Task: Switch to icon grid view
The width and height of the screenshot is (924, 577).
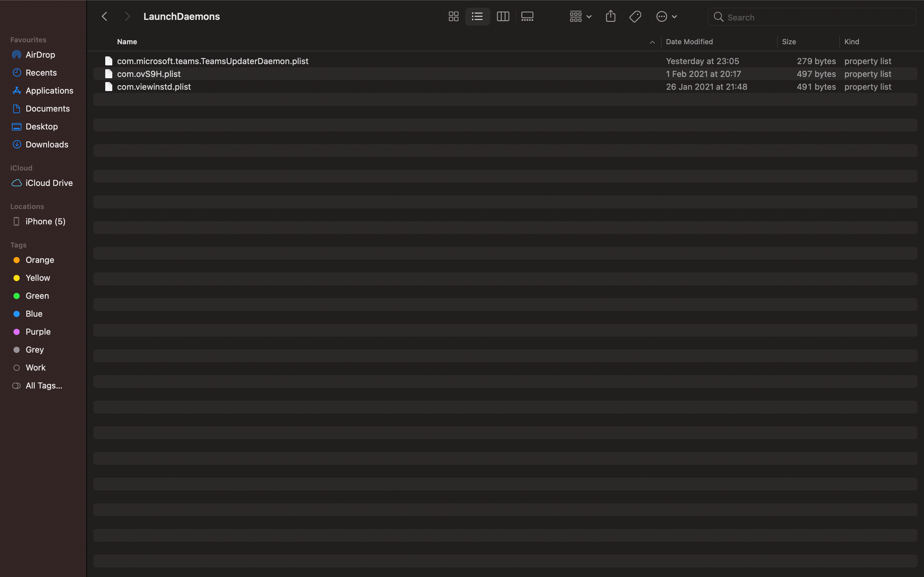Action: tap(453, 16)
